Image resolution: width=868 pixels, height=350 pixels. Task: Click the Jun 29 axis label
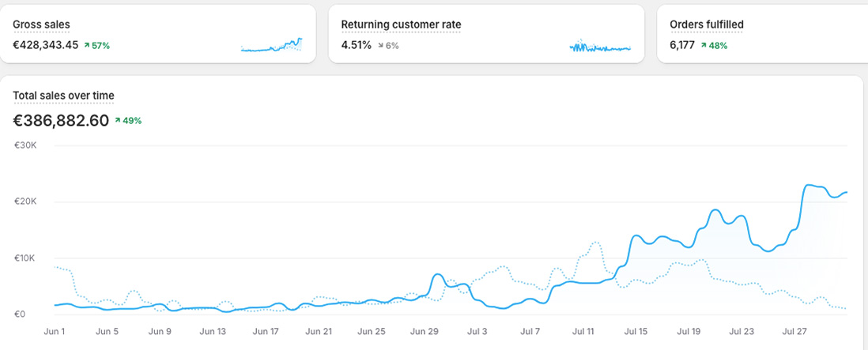click(x=424, y=332)
